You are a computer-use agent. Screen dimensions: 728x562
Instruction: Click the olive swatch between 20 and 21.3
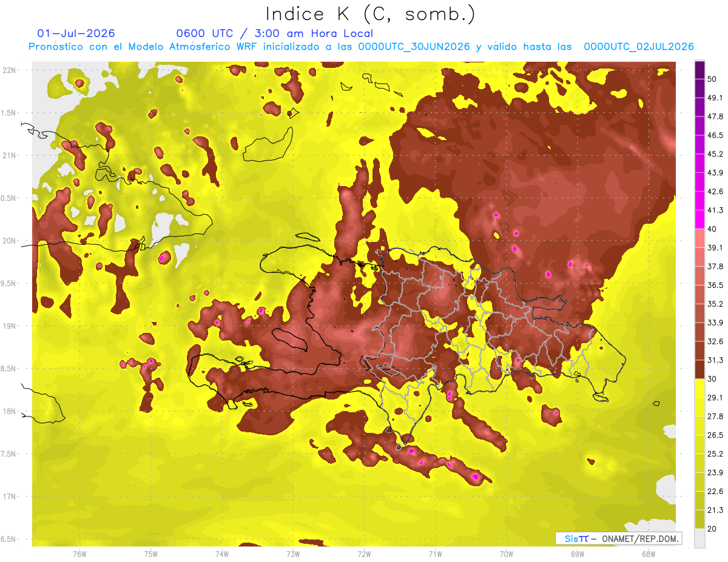[699, 520]
